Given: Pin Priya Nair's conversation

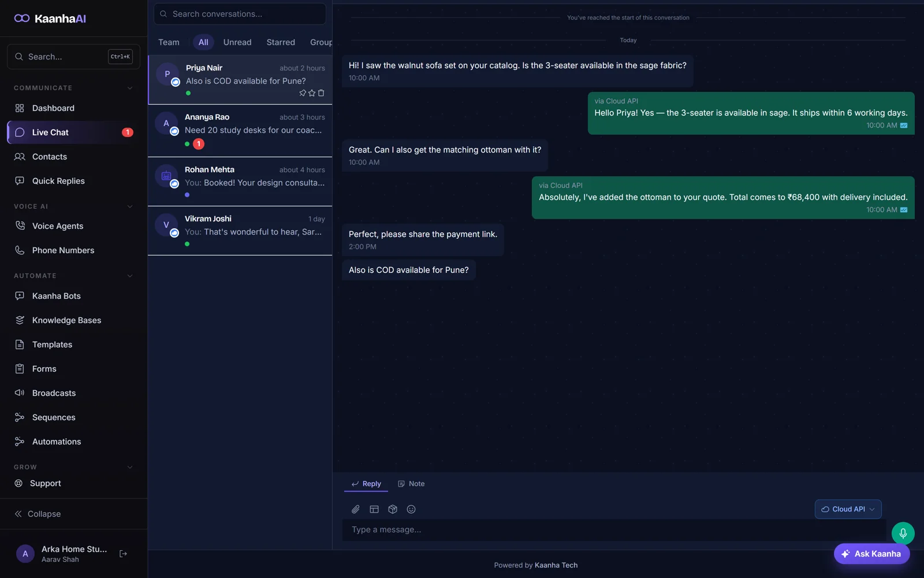Looking at the screenshot, I should [x=303, y=93].
